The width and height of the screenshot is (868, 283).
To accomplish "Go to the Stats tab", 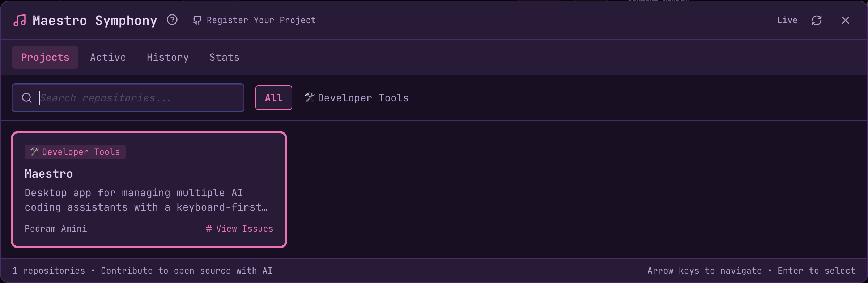I will (224, 57).
